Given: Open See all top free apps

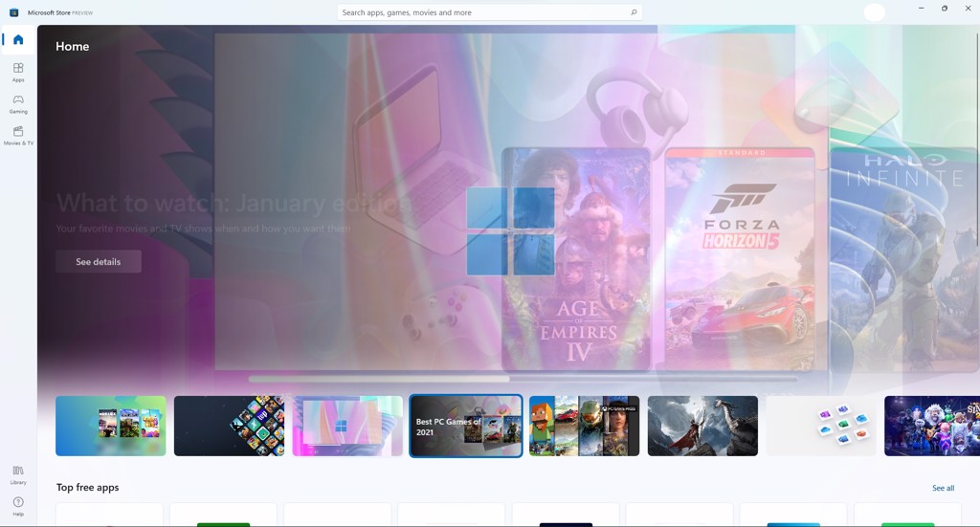Looking at the screenshot, I should coord(943,489).
